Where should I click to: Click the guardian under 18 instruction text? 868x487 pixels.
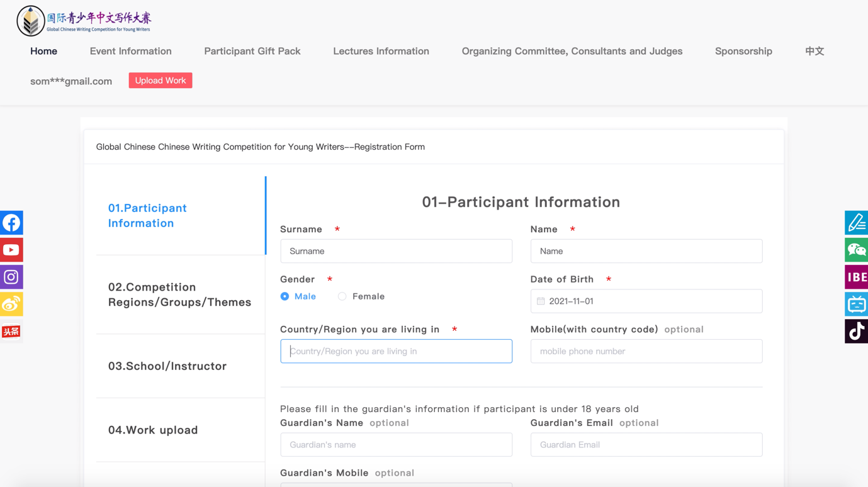459,409
